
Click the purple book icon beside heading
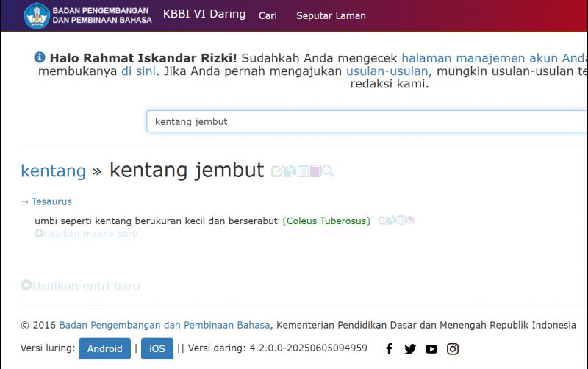pos(315,171)
